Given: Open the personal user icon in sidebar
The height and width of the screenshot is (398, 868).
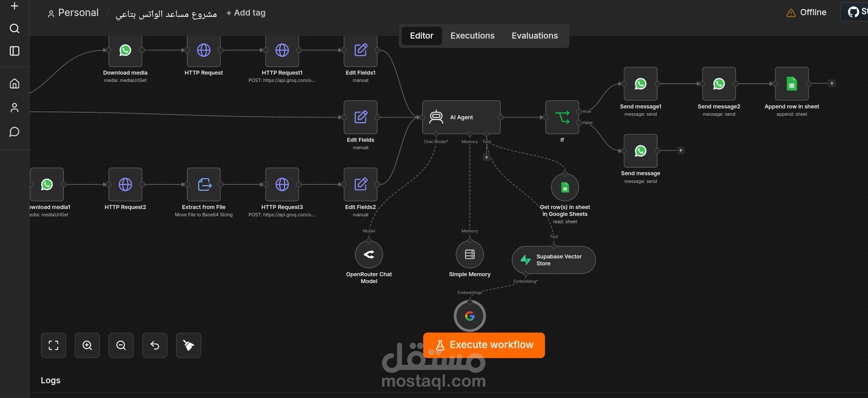Looking at the screenshot, I should point(14,108).
